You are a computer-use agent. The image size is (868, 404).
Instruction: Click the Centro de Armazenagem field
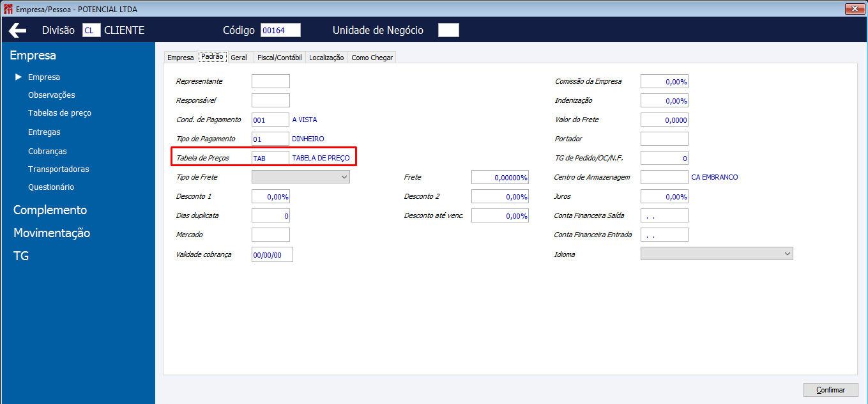coord(664,177)
